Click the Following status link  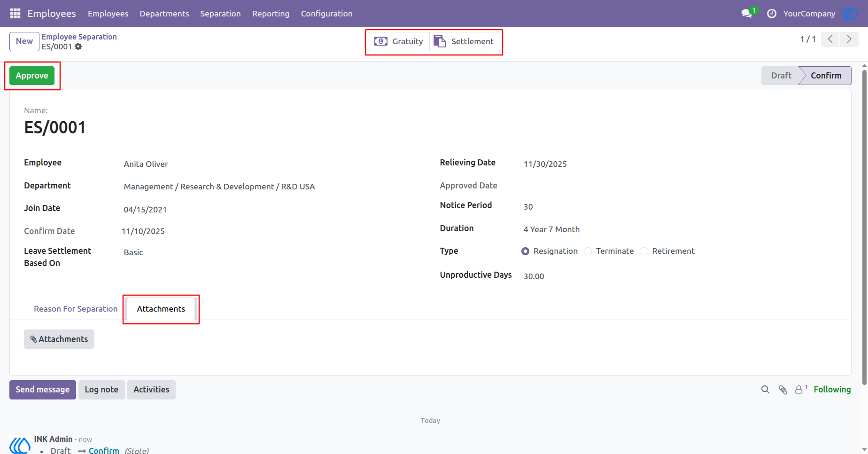832,390
